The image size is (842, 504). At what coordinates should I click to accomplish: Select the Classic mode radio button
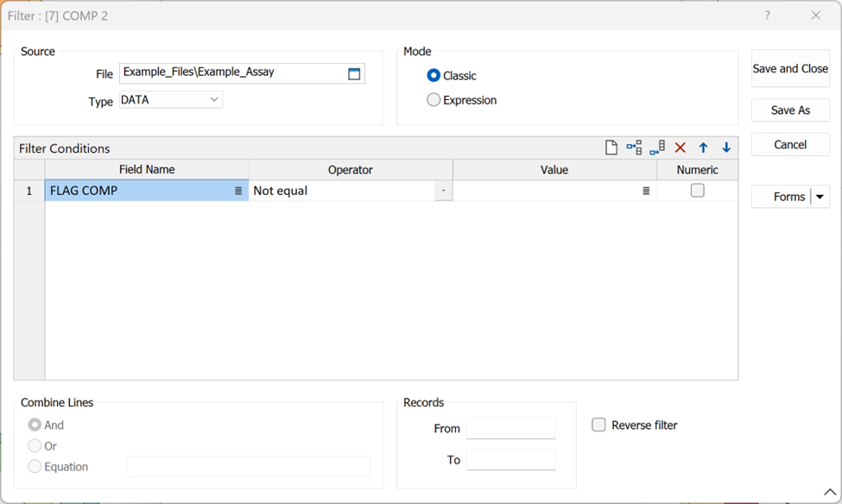pos(434,76)
